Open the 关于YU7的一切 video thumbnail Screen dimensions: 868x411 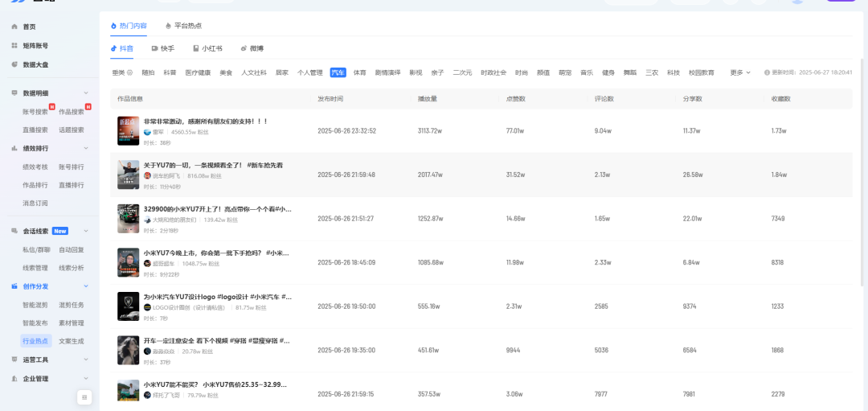pyautogui.click(x=128, y=175)
